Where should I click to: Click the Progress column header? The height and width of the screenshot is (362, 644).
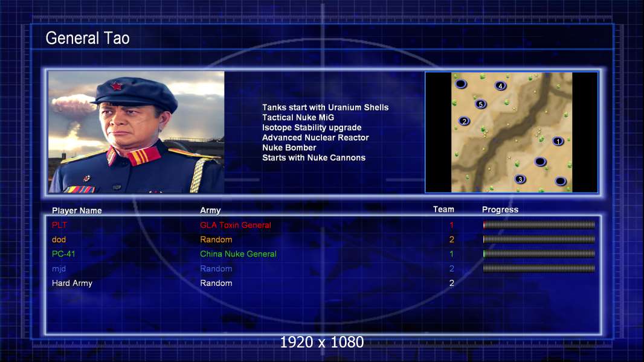pos(500,209)
